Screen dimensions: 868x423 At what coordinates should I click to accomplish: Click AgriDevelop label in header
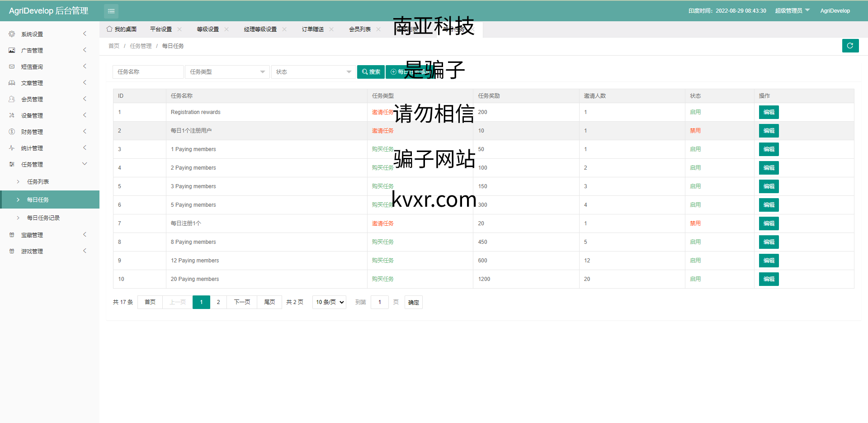(x=835, y=11)
